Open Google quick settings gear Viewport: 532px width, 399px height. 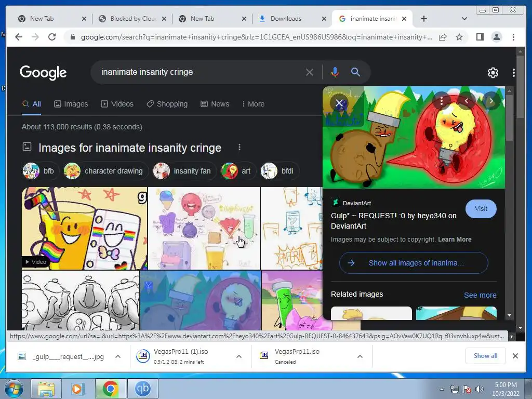click(493, 72)
